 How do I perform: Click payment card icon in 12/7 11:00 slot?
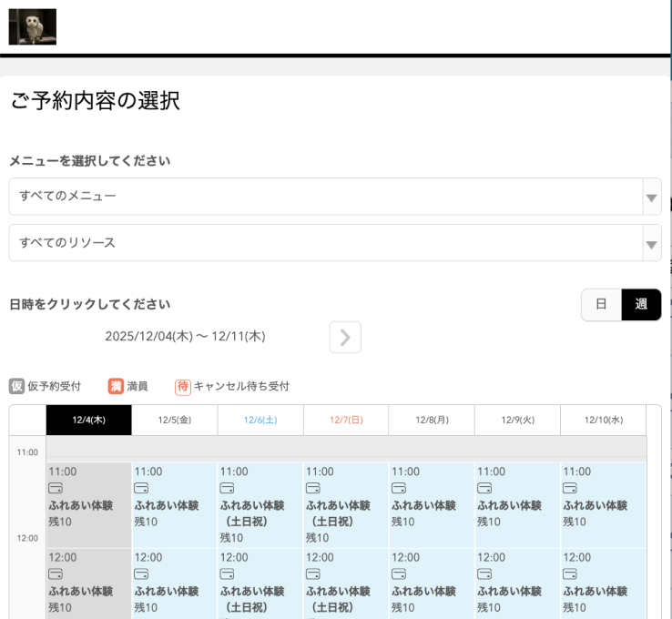313,488
